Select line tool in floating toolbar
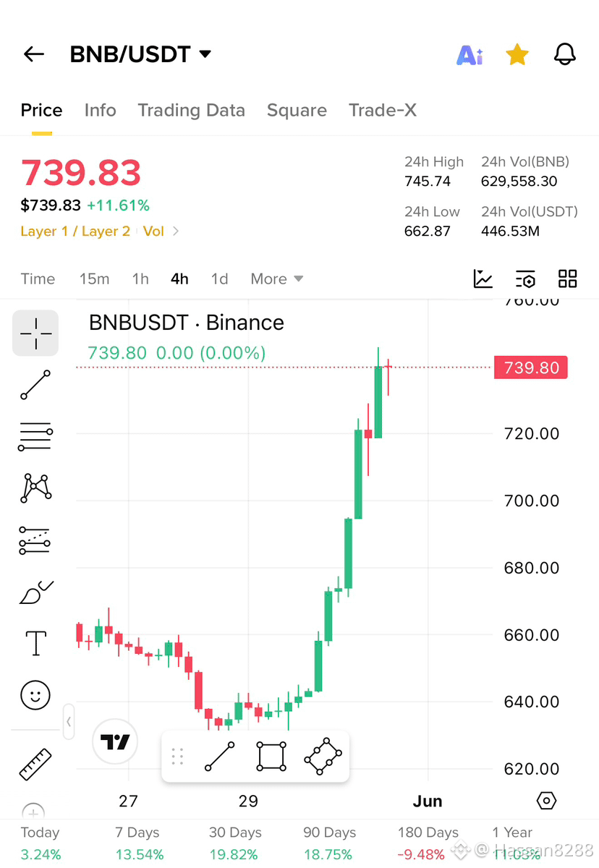Image resolution: width=599 pixels, height=868 pixels. (220, 757)
